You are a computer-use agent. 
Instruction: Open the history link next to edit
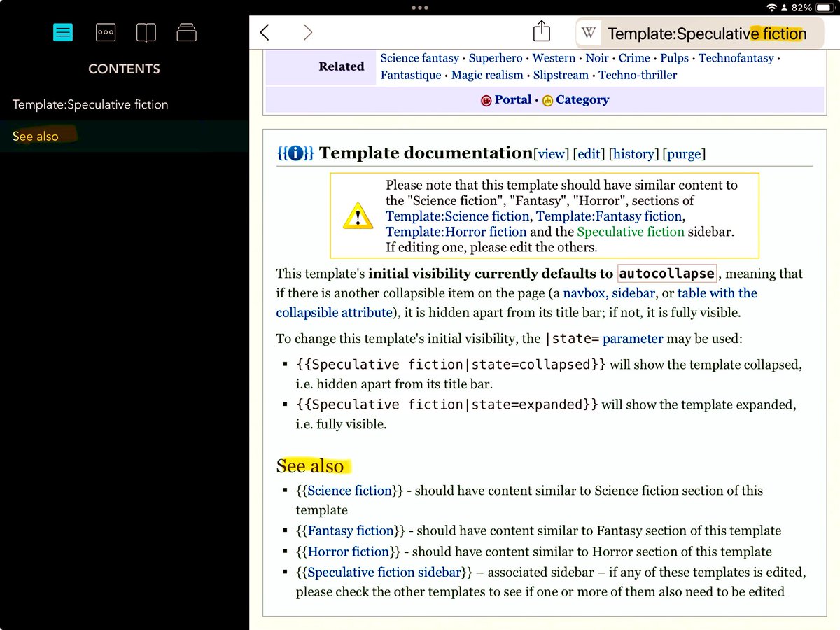pyautogui.click(x=633, y=153)
